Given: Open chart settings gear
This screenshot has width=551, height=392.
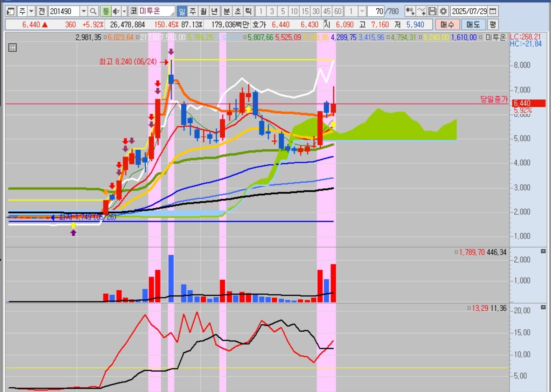Looking at the screenshot, I should click(444, 11).
